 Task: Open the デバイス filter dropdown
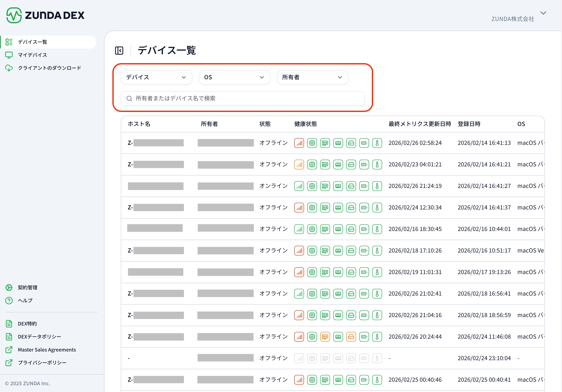pyautogui.click(x=156, y=77)
